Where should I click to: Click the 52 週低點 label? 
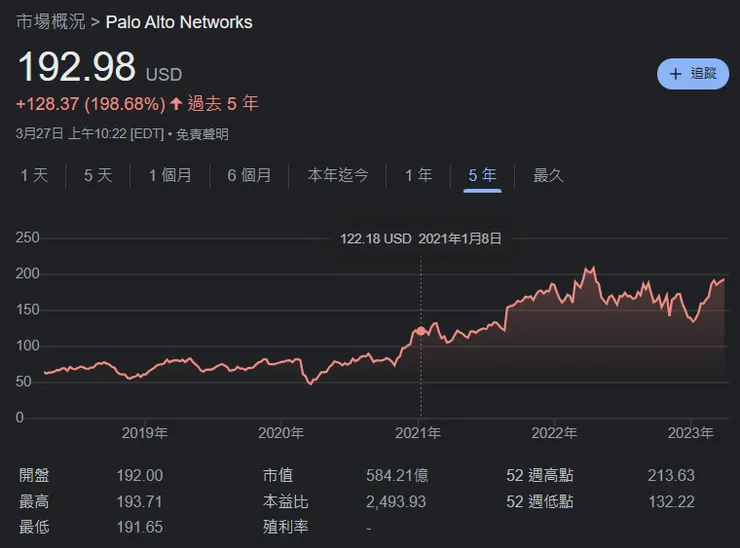coord(540,501)
